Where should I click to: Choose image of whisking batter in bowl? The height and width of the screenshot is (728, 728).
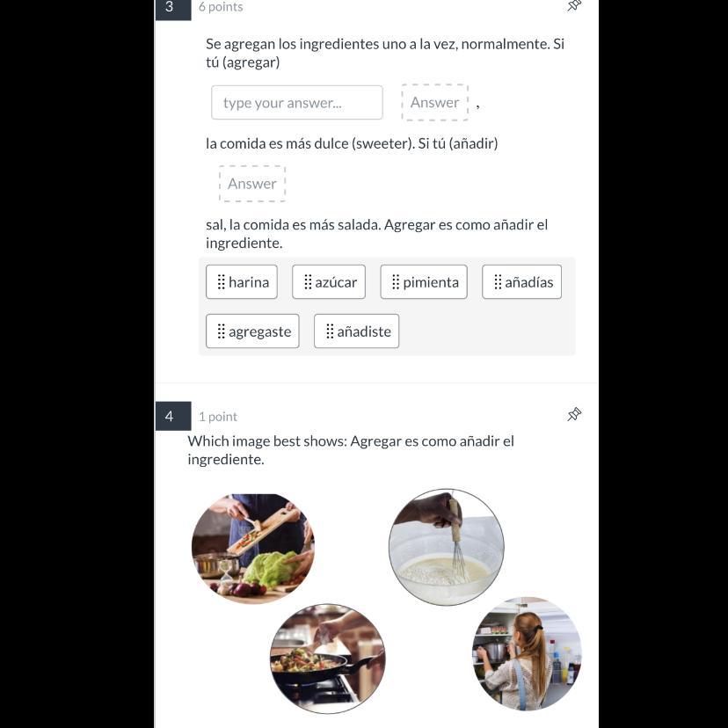447,547
